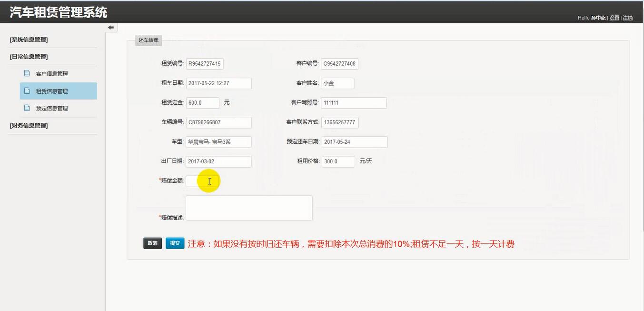Switch to the 还车结账 tab
The width and height of the screenshot is (644, 311).
(x=148, y=40)
